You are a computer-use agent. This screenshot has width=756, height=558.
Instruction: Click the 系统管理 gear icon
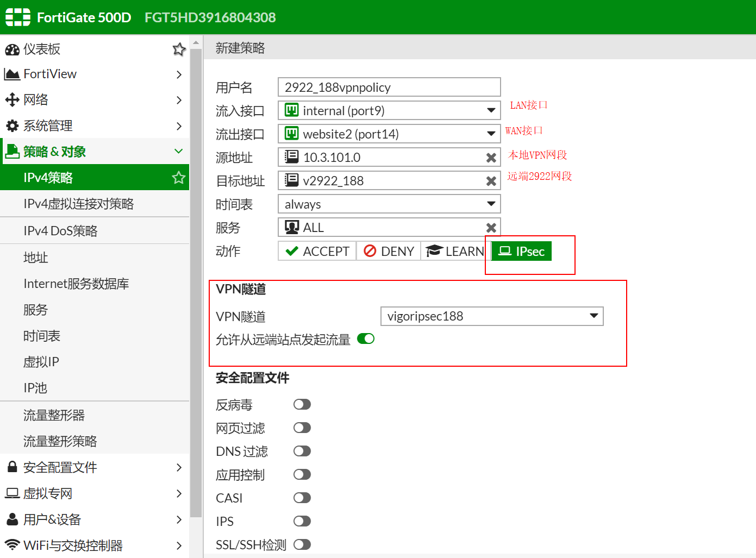(x=12, y=126)
